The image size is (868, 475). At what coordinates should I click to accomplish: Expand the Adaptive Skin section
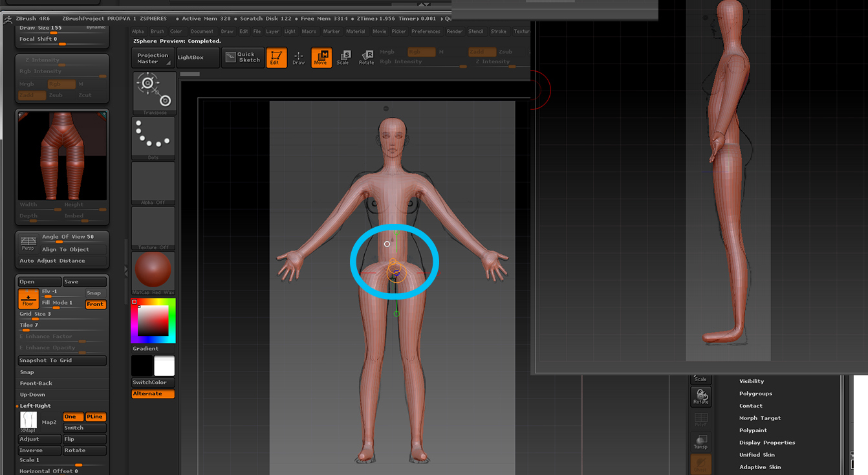[x=759, y=467]
